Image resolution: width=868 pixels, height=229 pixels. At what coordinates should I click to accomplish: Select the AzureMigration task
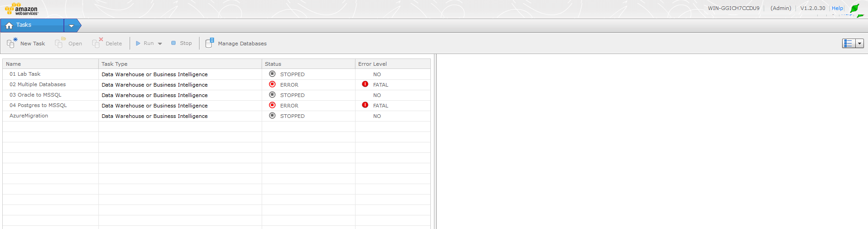click(x=29, y=116)
